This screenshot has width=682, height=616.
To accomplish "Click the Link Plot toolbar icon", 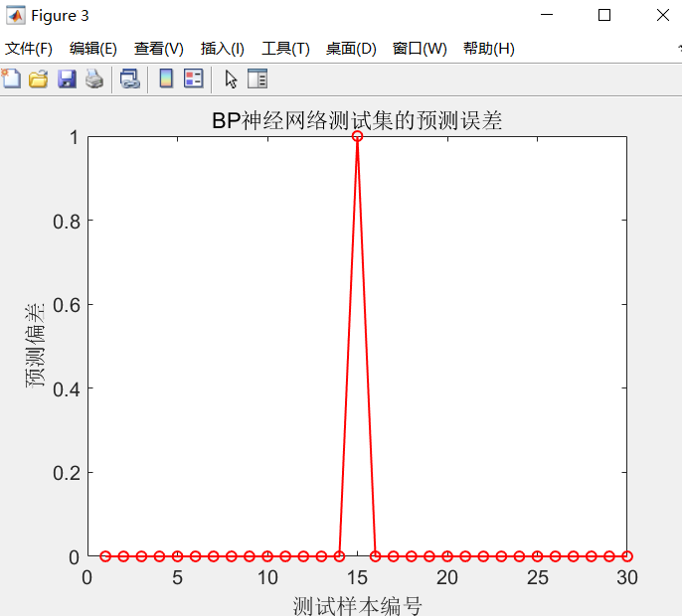I will [129, 79].
